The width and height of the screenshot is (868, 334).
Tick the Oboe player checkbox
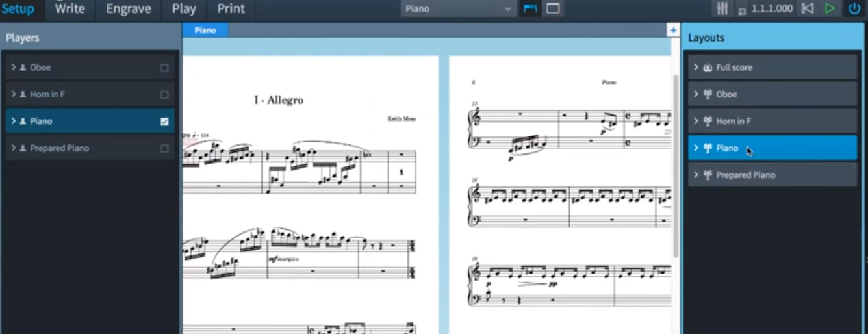164,68
